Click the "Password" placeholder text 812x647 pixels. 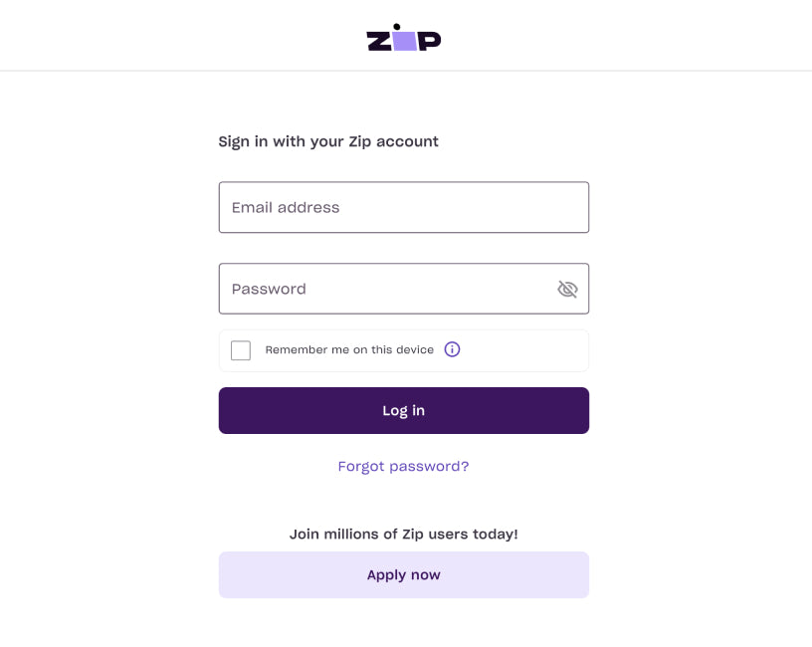coord(269,289)
